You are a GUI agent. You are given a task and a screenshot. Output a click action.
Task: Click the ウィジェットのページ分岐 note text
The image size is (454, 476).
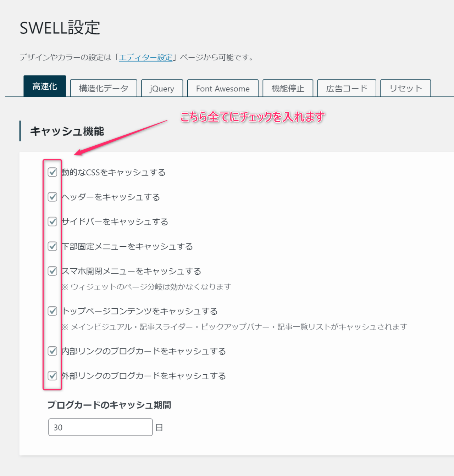[146, 287]
